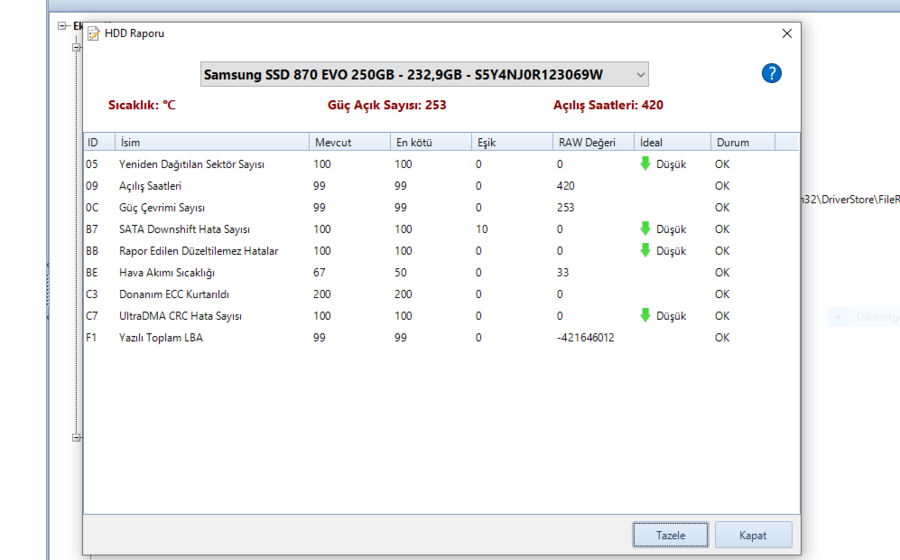The width and height of the screenshot is (900, 560).
Task: Collapse the lower tree node near bottom left
Action: [x=76, y=438]
